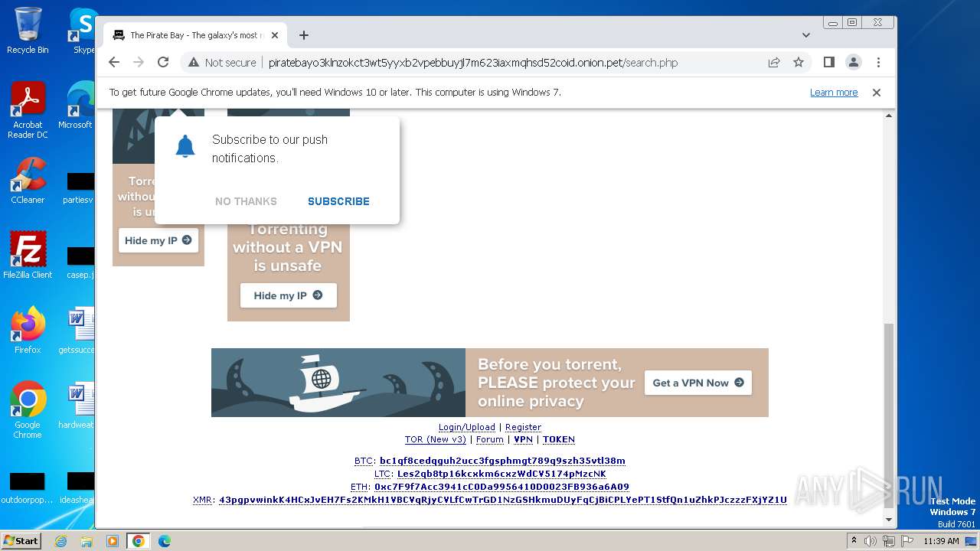Open media player from taskbar

pos(113,541)
